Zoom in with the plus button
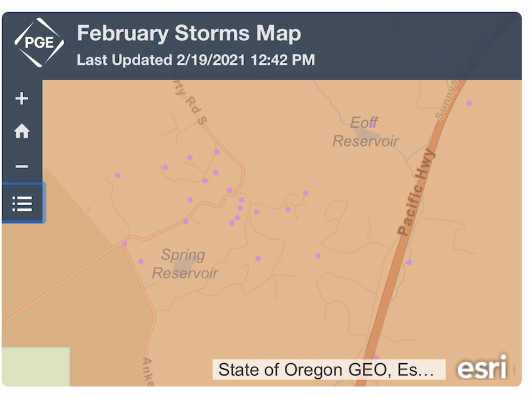 (x=22, y=99)
